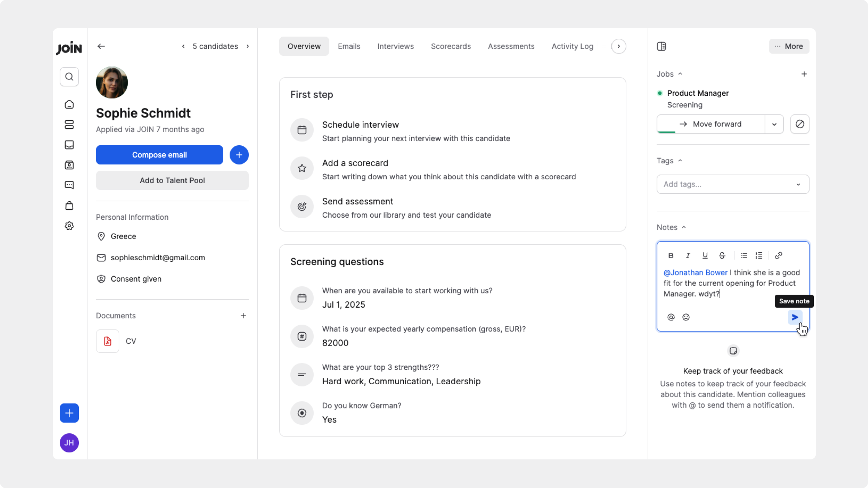Insert a link in the note

click(778, 256)
